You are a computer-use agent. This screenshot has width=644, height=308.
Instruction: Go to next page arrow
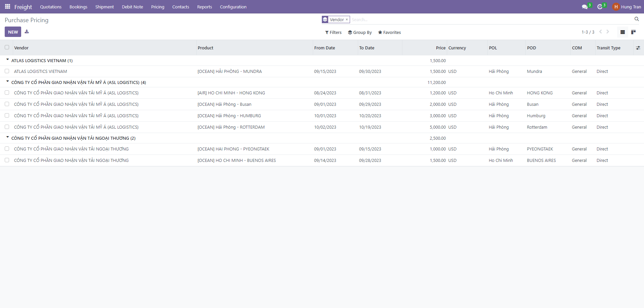(x=608, y=32)
